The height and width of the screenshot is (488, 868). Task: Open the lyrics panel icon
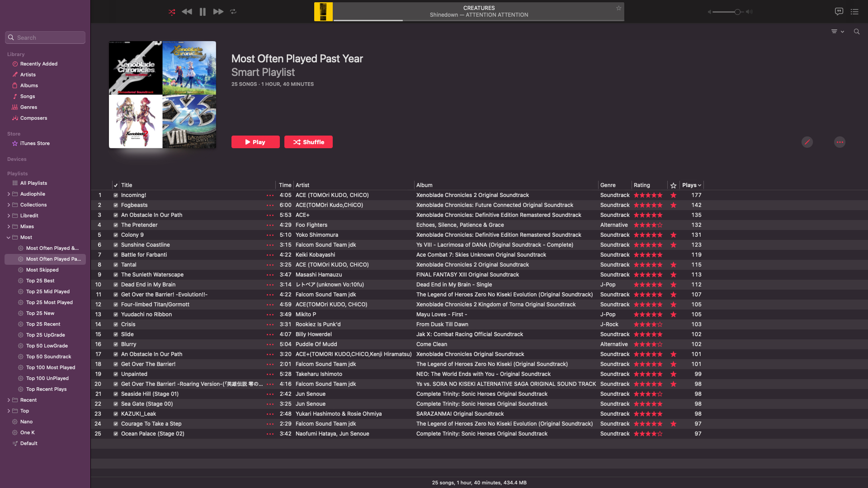coord(839,12)
